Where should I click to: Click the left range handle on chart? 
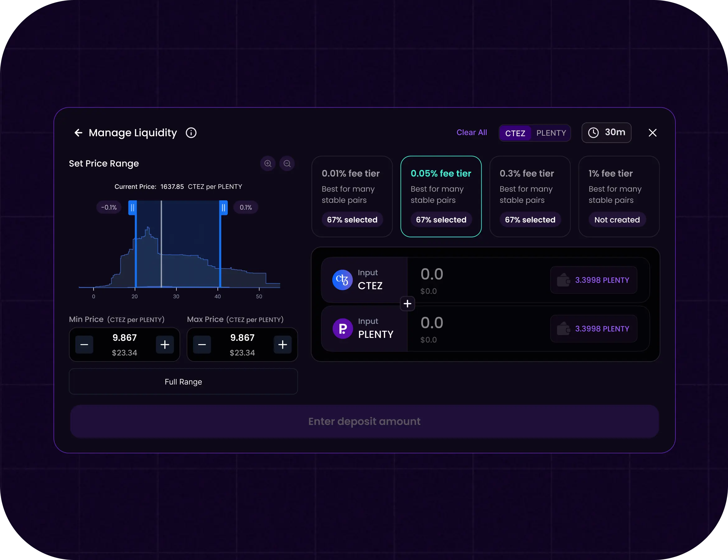[x=133, y=208]
